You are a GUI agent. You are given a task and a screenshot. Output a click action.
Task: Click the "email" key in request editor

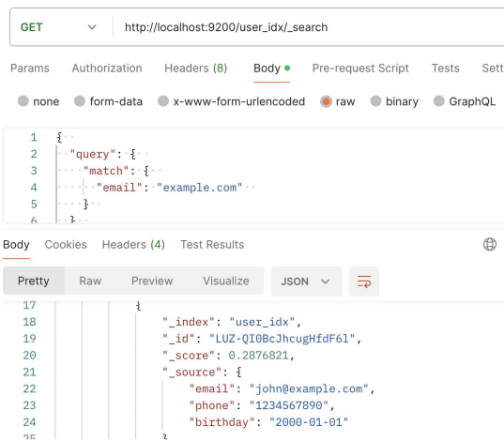coord(119,188)
